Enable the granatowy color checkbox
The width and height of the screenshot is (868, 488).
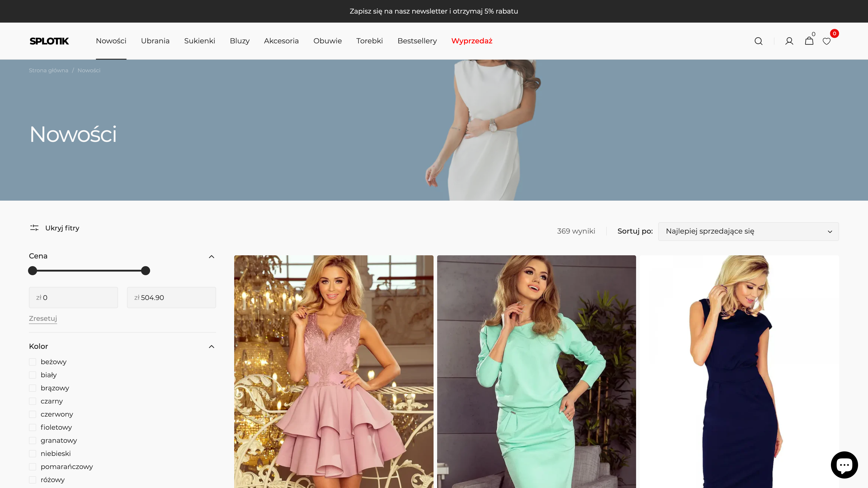[x=33, y=441]
